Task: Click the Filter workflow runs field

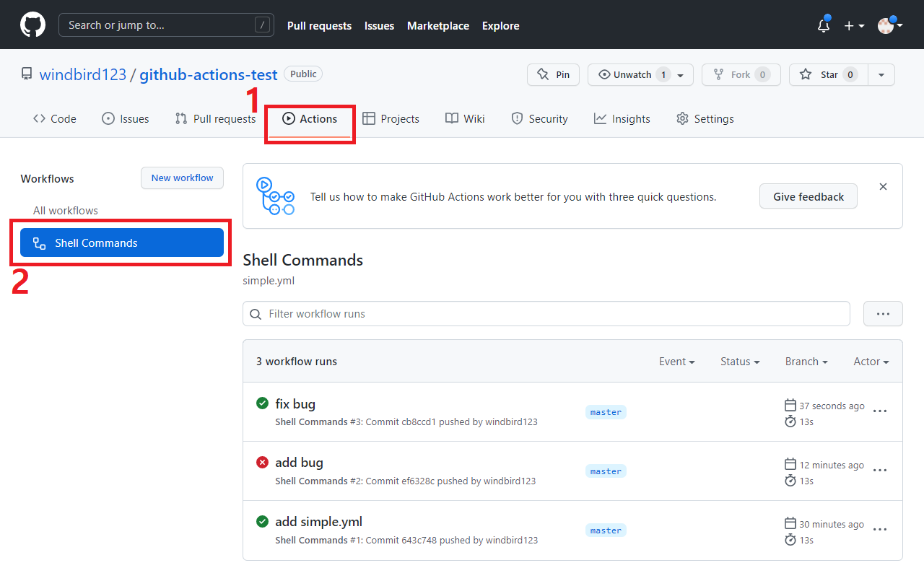Action: (546, 313)
